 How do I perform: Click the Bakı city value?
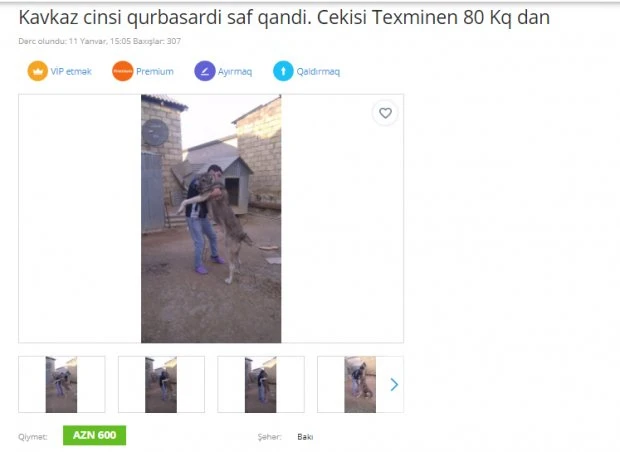305,437
